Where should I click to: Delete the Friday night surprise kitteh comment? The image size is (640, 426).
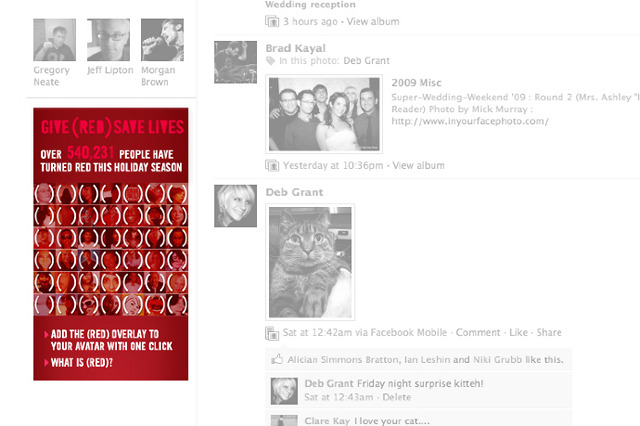[396, 397]
